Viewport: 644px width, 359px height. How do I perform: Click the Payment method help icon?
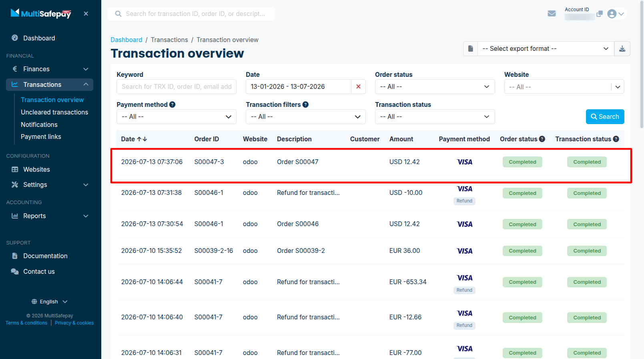(x=173, y=104)
